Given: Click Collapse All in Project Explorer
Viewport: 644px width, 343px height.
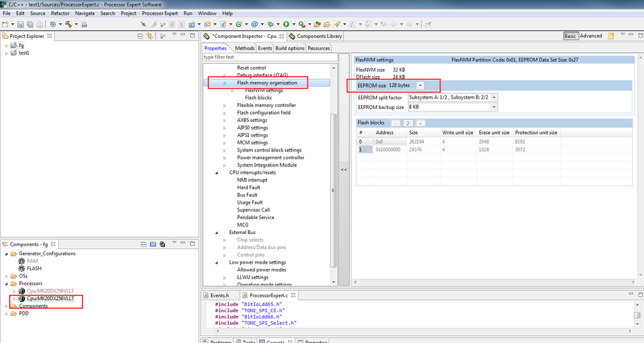Looking at the screenshot, I should [x=141, y=36].
